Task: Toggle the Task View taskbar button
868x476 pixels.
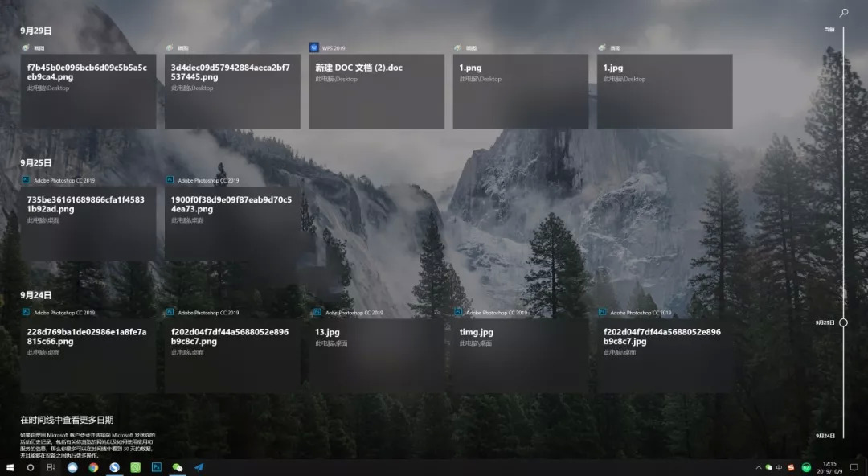Action: click(x=51, y=468)
